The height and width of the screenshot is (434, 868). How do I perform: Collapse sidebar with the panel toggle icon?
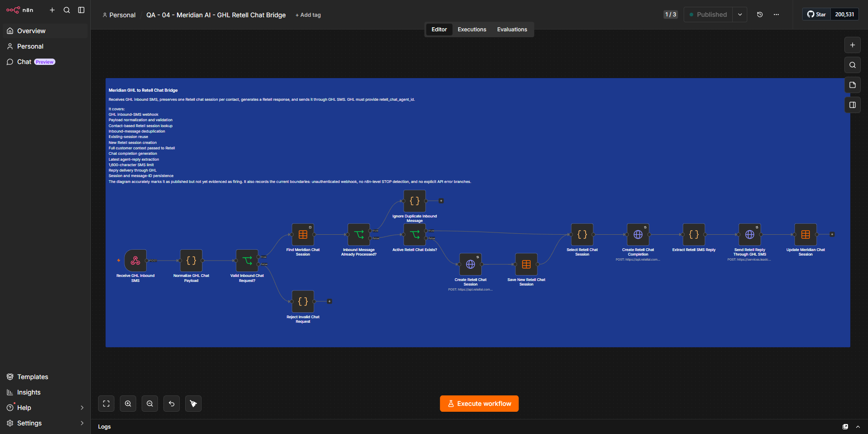coord(81,10)
